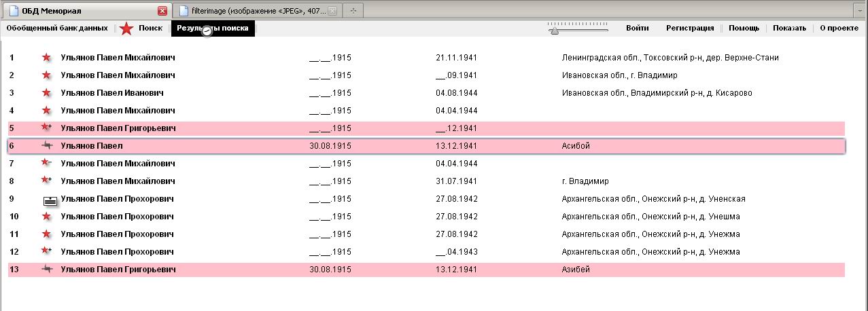Click the Войти link
This screenshot has height=311, width=868.
[x=637, y=29]
